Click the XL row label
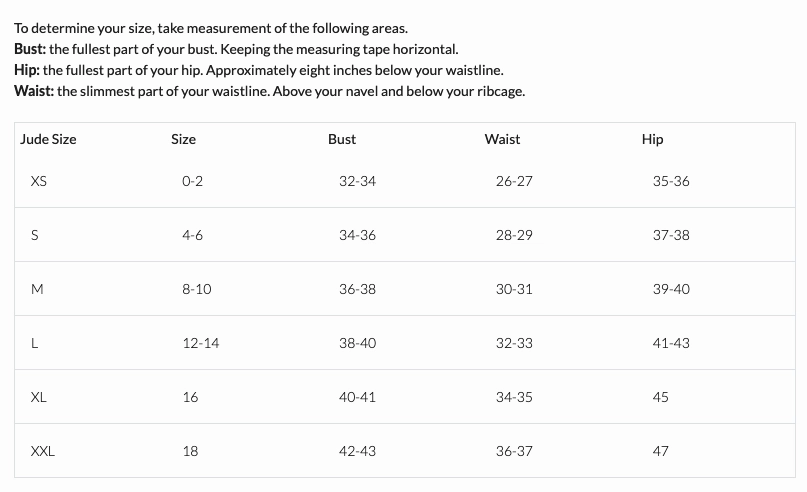 39,397
